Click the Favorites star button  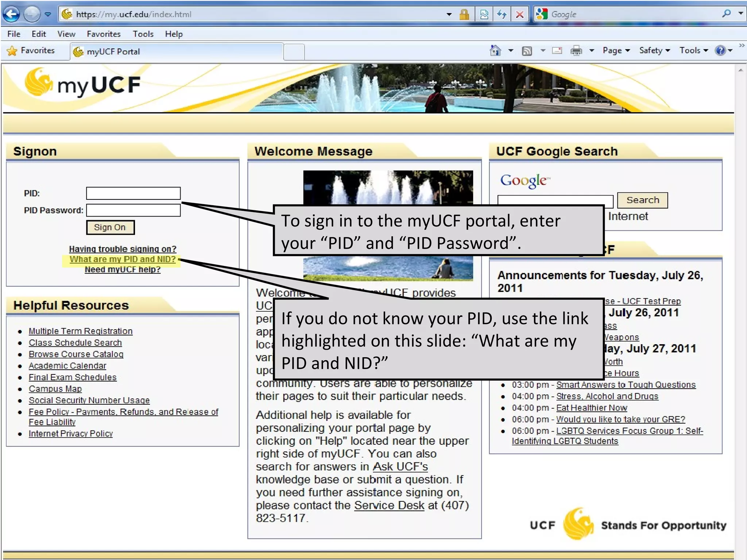(31, 51)
